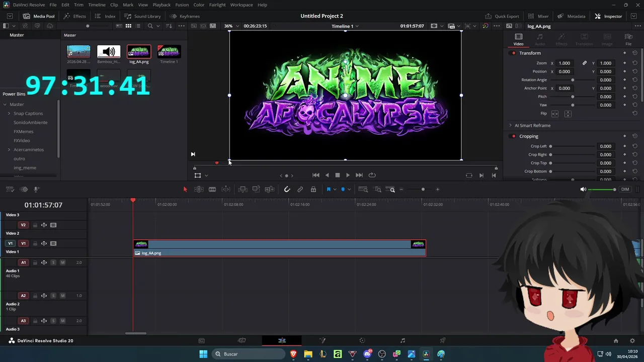The height and width of the screenshot is (362, 644).
Task: Click the Overwrite Clip toolbar icon
Action: [x=256, y=190]
